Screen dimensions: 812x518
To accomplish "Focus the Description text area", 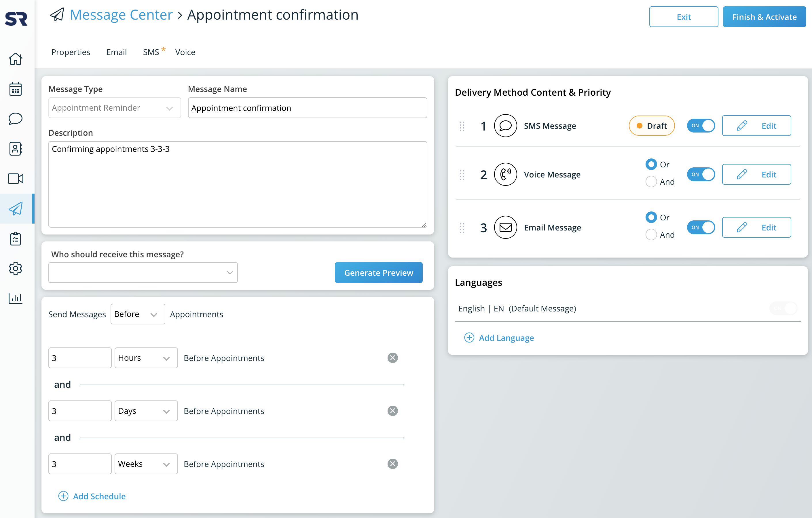I will click(238, 184).
